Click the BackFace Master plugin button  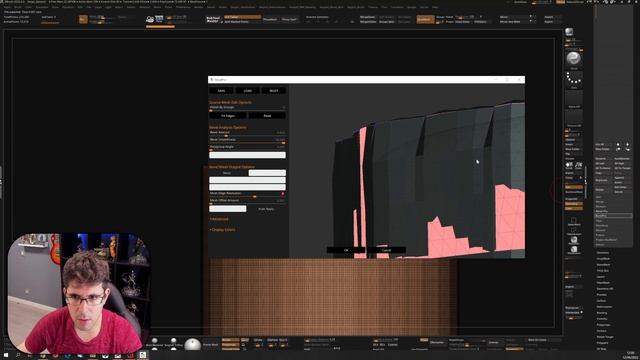click(213, 19)
